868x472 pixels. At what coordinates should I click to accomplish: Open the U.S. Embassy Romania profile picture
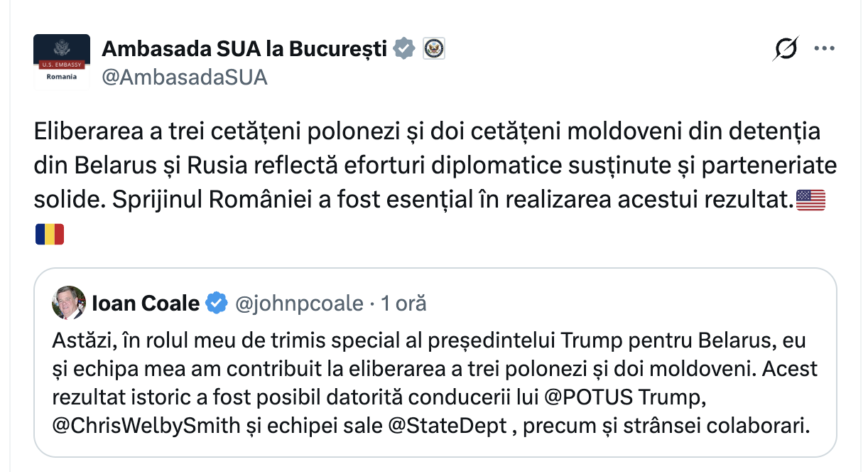pyautogui.click(x=62, y=62)
